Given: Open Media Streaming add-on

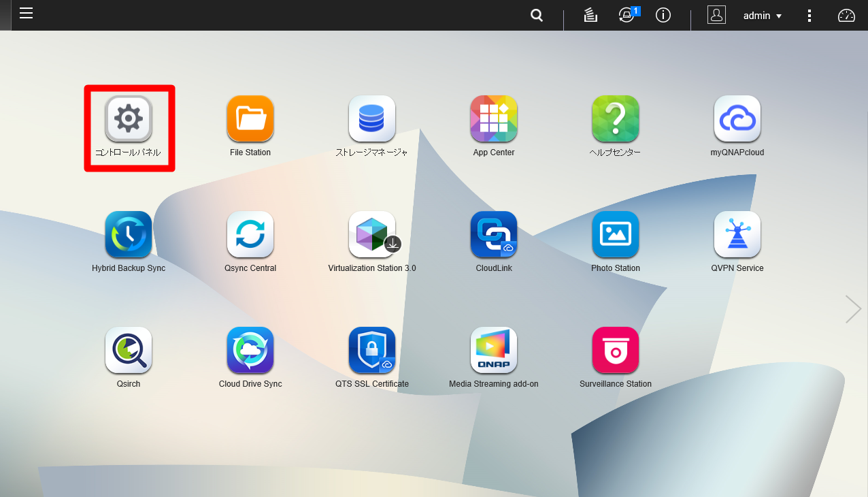Looking at the screenshot, I should (x=494, y=350).
